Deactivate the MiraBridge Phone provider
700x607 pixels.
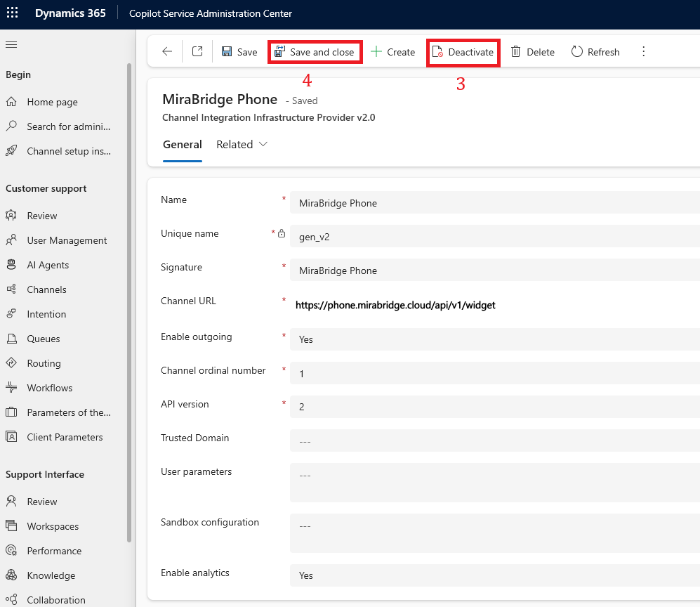click(463, 52)
